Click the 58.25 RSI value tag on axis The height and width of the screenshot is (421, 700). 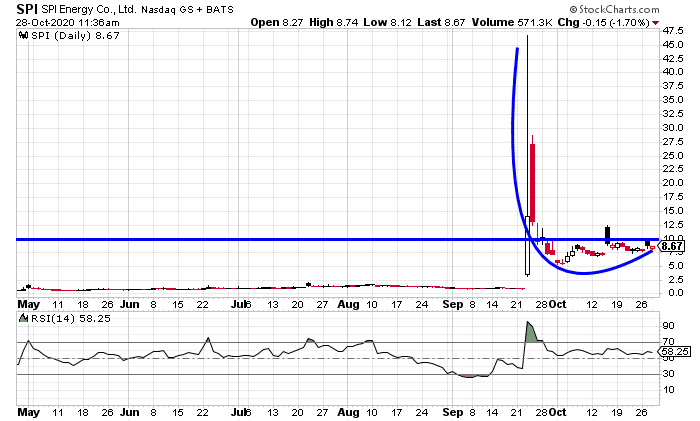[675, 352]
